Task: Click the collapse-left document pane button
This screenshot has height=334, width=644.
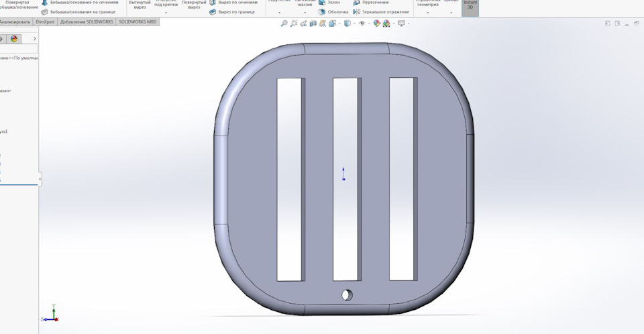Action: [608, 23]
